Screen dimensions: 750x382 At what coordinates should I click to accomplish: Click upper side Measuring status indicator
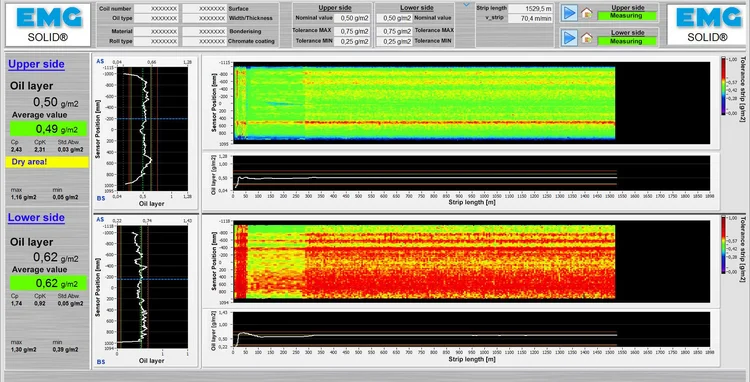[x=627, y=16]
